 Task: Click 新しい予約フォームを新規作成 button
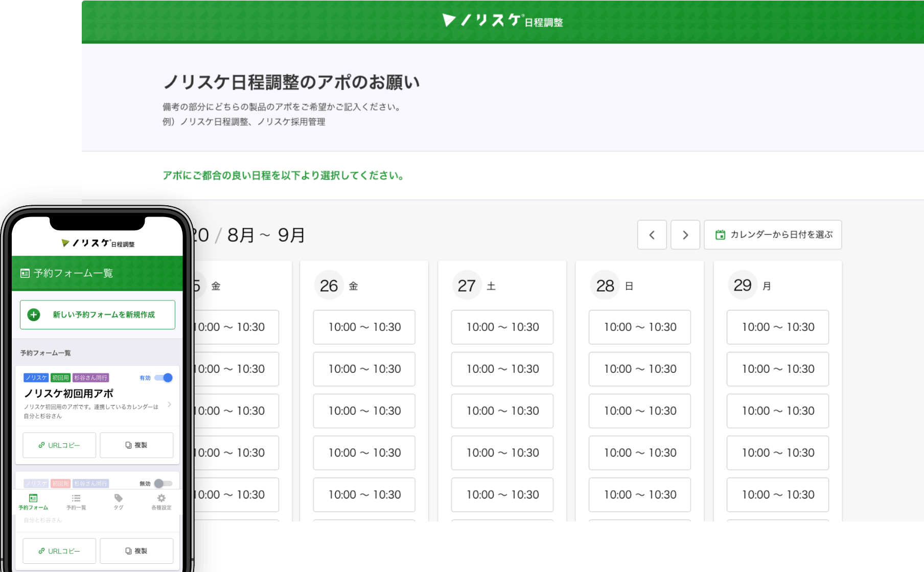98,315
